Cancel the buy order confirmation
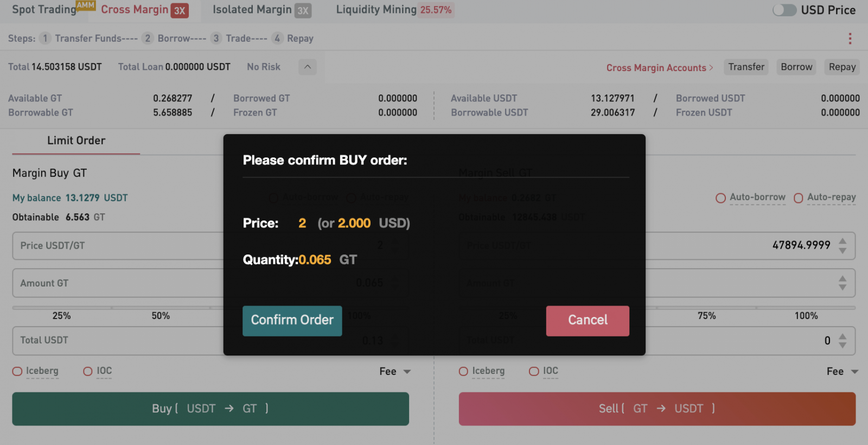Image resolution: width=868 pixels, height=445 pixels. coord(588,321)
